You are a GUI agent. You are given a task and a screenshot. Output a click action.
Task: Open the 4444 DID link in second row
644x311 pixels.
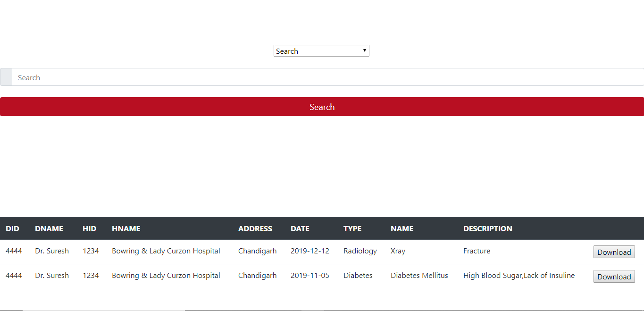coord(14,275)
